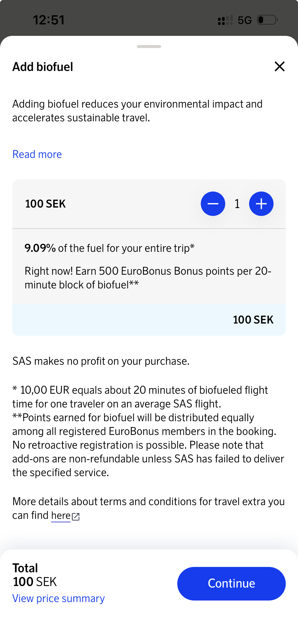Tap the 100 SEK subtotal in blue row
The image size is (298, 644).
coord(253,320)
